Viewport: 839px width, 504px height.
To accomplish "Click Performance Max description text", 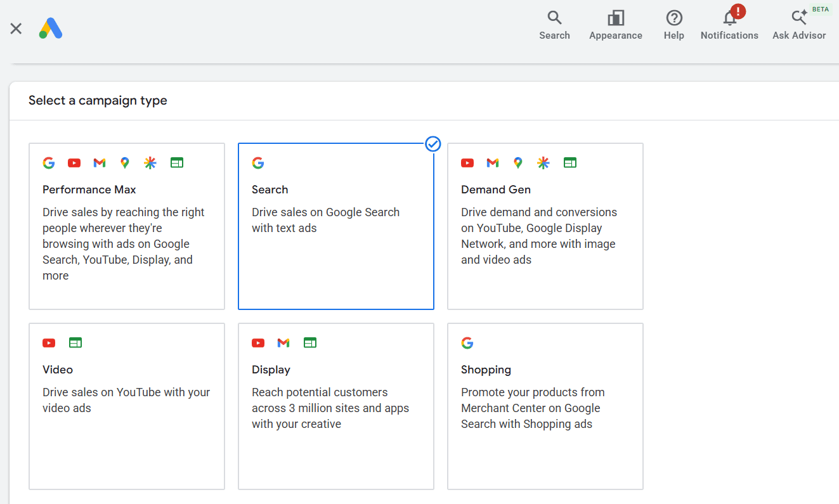I will (x=124, y=244).
